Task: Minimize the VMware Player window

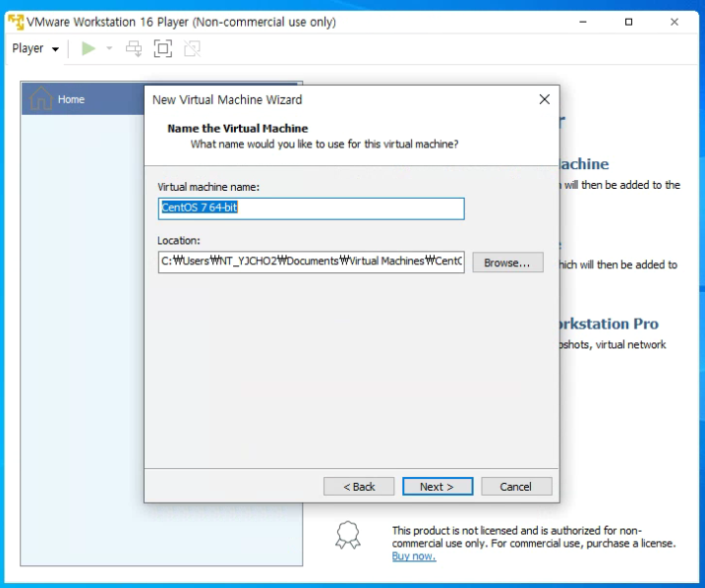Action: 583,22
